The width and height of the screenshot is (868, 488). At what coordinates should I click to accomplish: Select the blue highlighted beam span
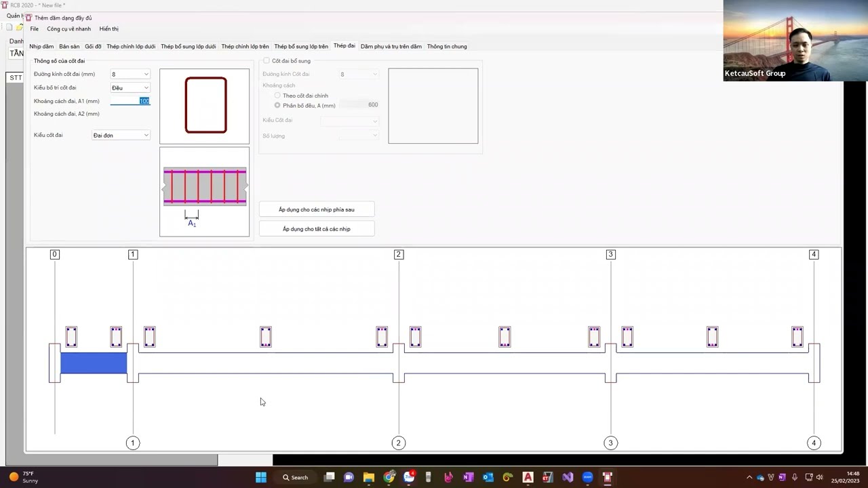(x=94, y=363)
